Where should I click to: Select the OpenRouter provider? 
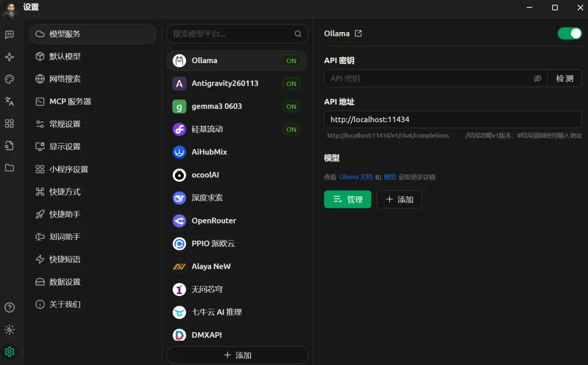click(x=237, y=220)
